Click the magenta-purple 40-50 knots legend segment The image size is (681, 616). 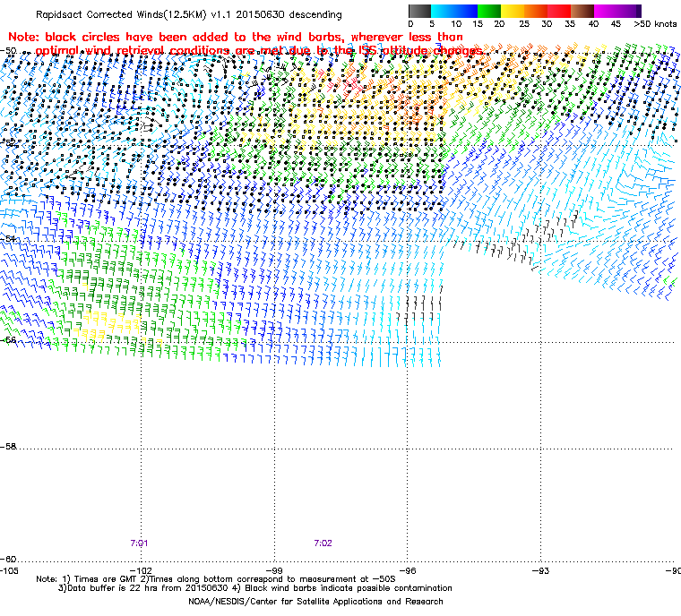[617, 11]
